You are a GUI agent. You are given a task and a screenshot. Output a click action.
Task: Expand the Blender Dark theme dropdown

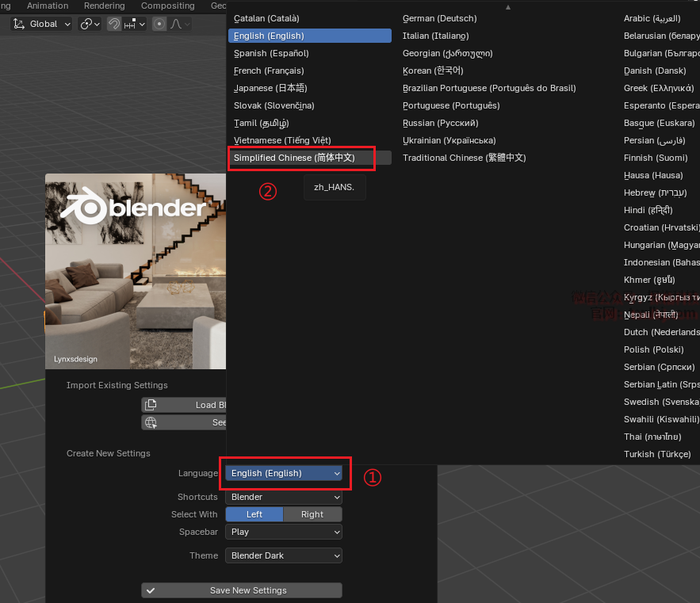283,555
